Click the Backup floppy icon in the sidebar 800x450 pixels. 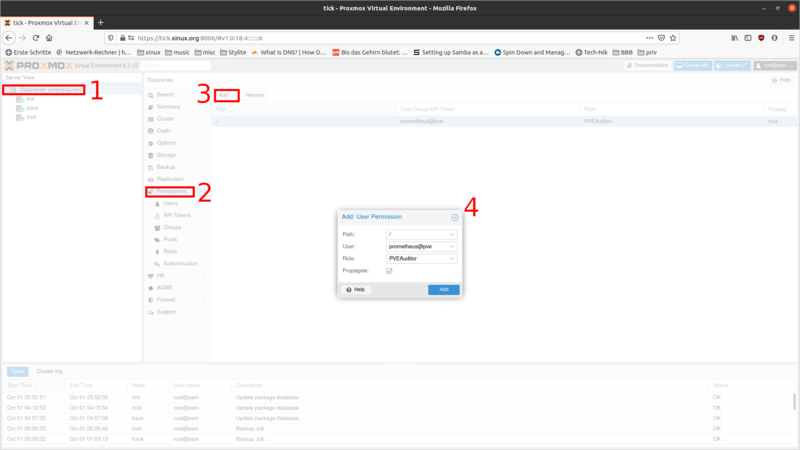pyautogui.click(x=150, y=167)
